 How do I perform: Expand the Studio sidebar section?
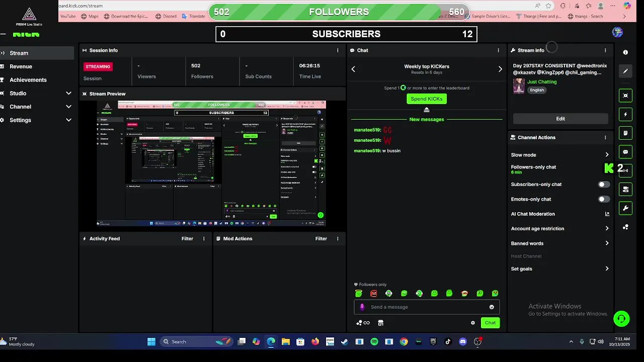[x=68, y=93]
